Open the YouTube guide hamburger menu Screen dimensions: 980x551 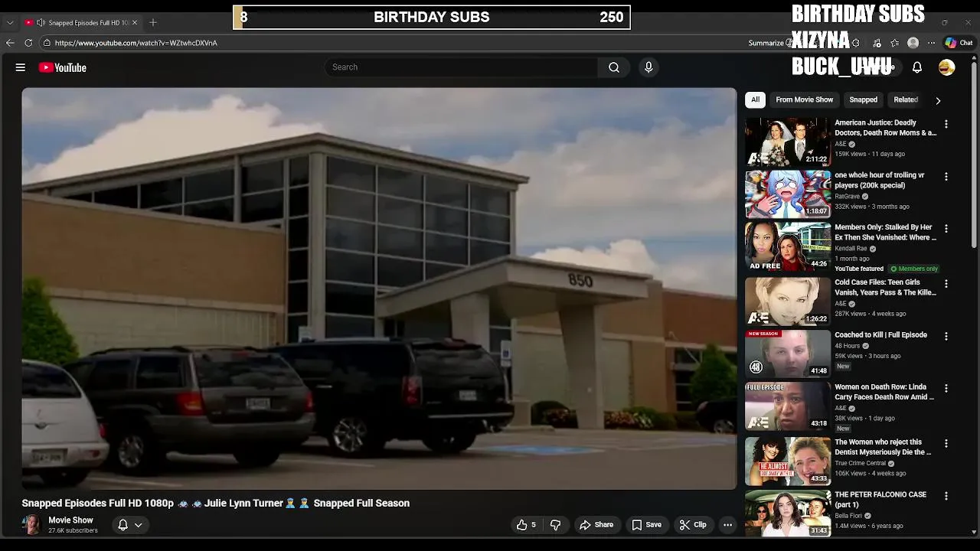coord(21,67)
